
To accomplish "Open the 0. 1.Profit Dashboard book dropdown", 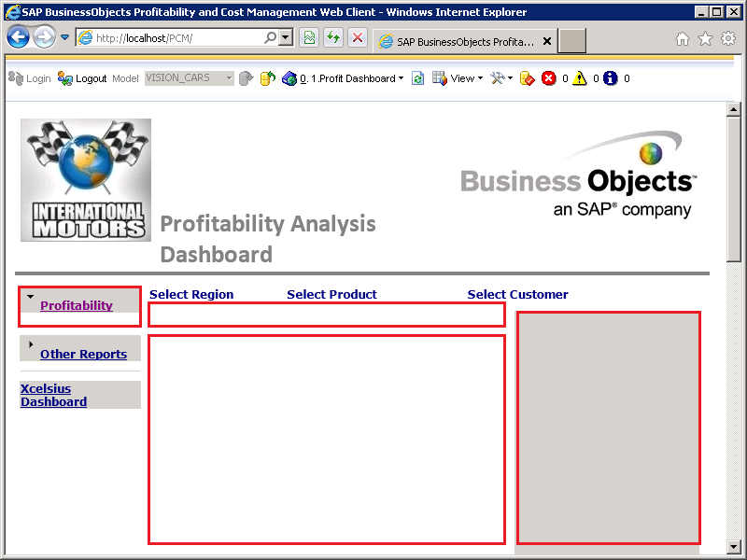I will click(352, 78).
